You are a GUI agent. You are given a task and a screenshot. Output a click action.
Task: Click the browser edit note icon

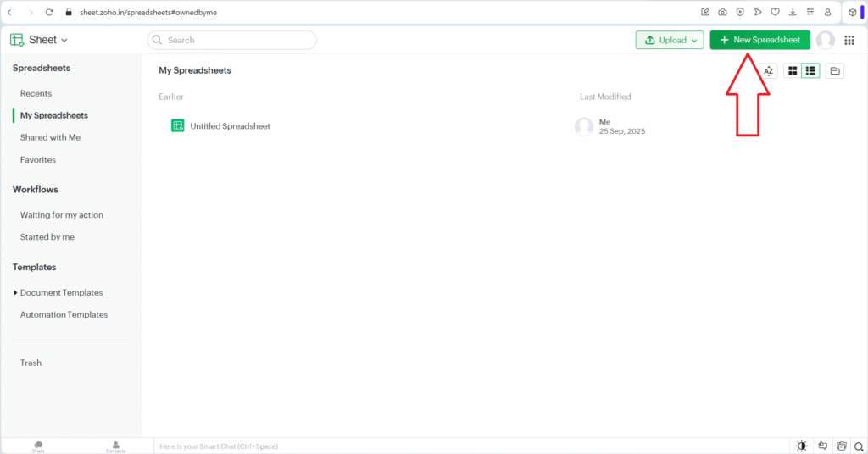(x=704, y=12)
